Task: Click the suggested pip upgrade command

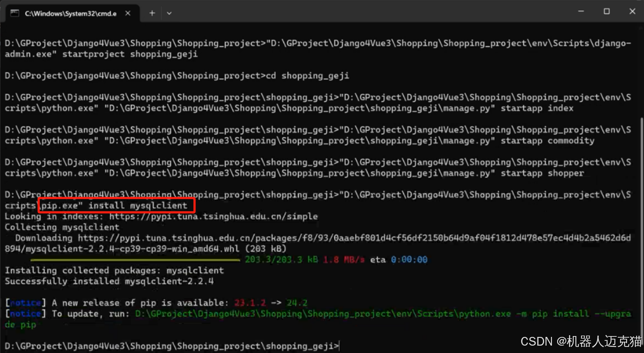Action: (317, 319)
